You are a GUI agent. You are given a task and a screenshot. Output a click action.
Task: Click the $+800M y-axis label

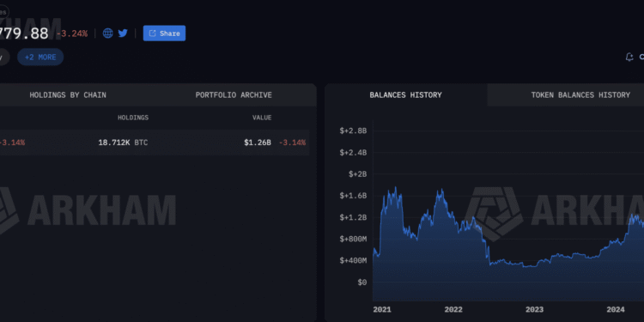[x=353, y=239]
